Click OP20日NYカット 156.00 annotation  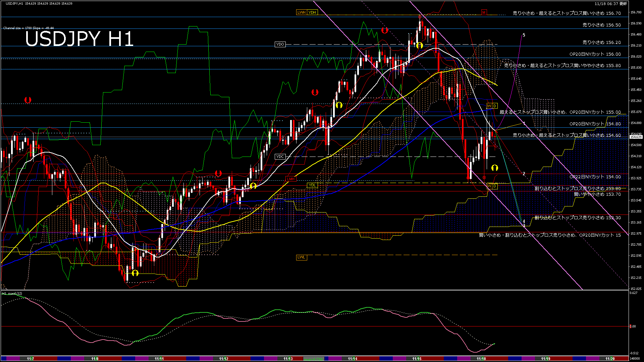595,54
